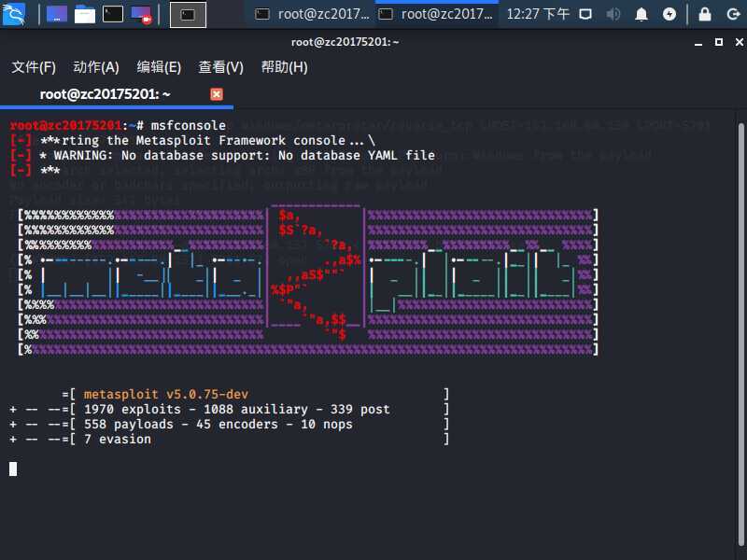747x560 pixels.
Task: Click the terminal cursor block
Action: [13, 469]
